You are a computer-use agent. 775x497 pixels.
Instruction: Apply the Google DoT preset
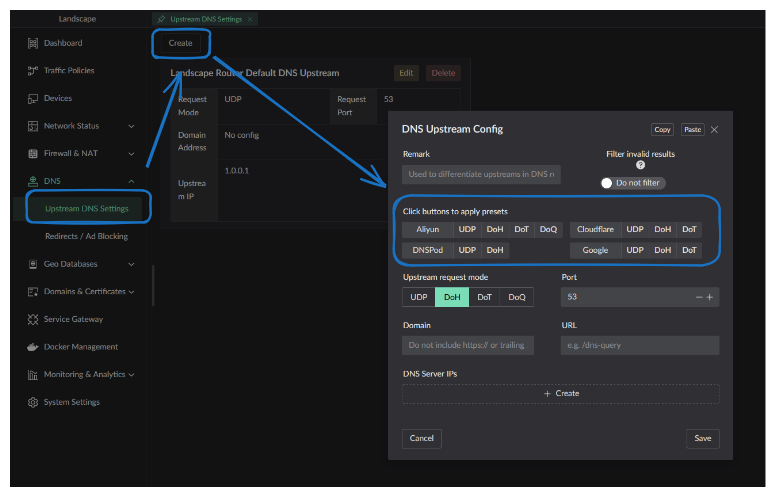coord(689,250)
